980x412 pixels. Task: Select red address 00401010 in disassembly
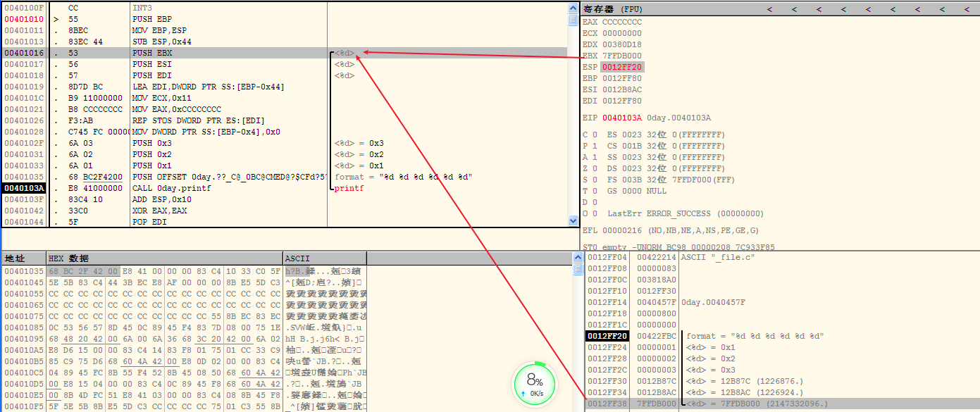click(x=25, y=19)
